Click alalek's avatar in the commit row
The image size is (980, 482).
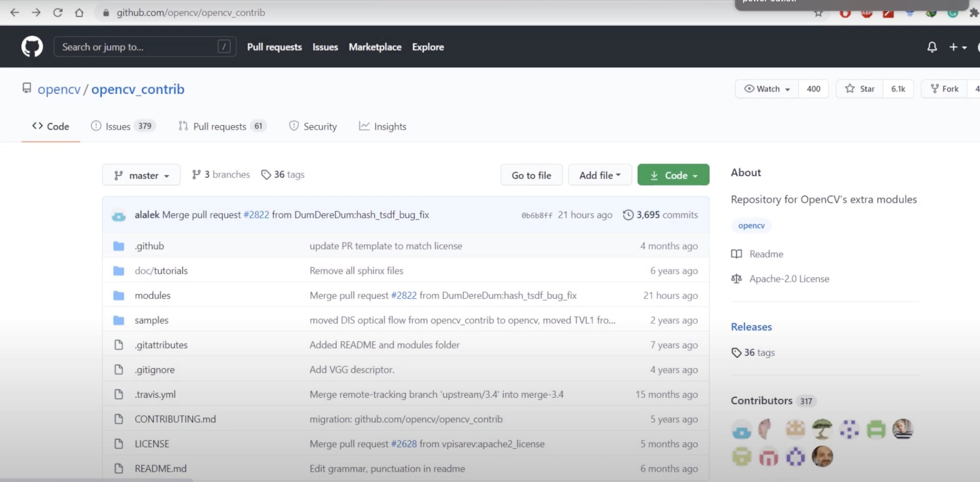coord(119,216)
